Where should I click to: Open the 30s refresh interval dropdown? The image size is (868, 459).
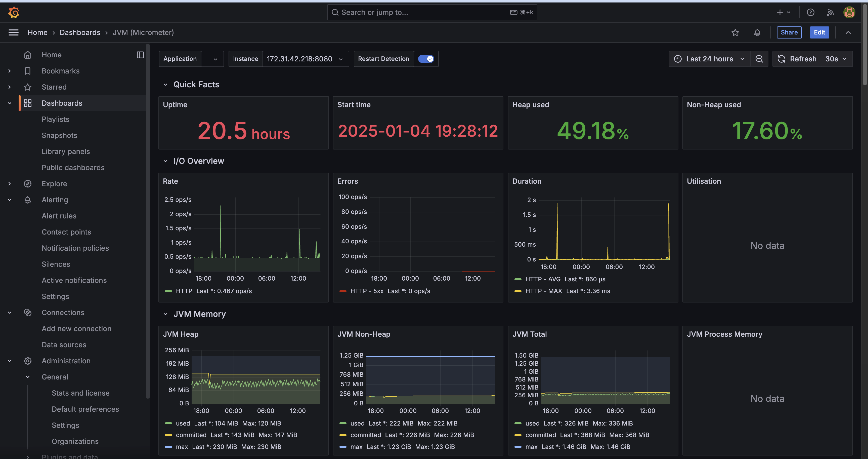[836, 59]
